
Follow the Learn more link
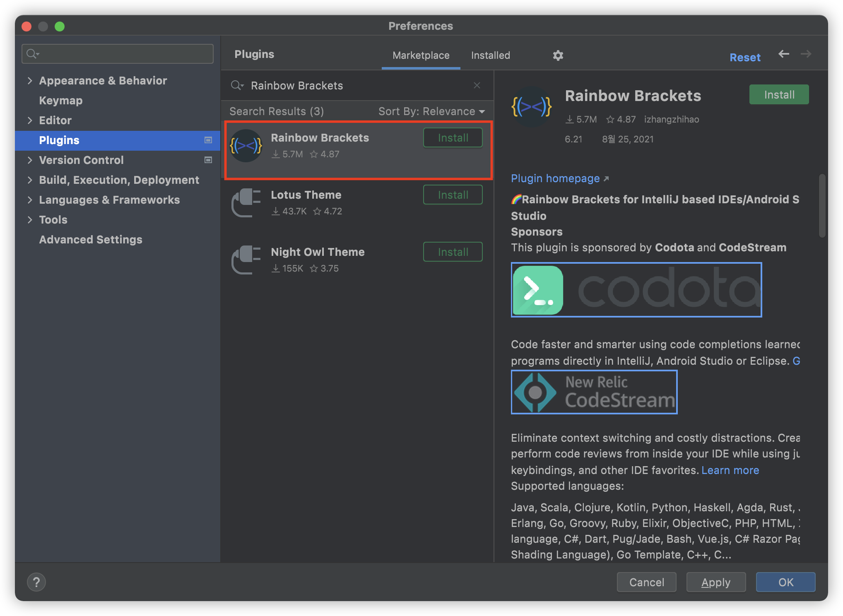click(730, 470)
